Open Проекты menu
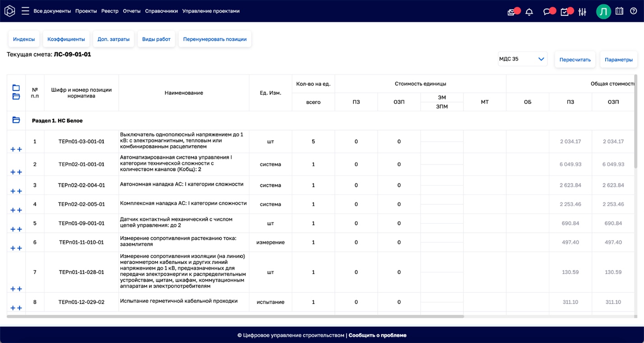The height and width of the screenshot is (343, 644). point(86,11)
